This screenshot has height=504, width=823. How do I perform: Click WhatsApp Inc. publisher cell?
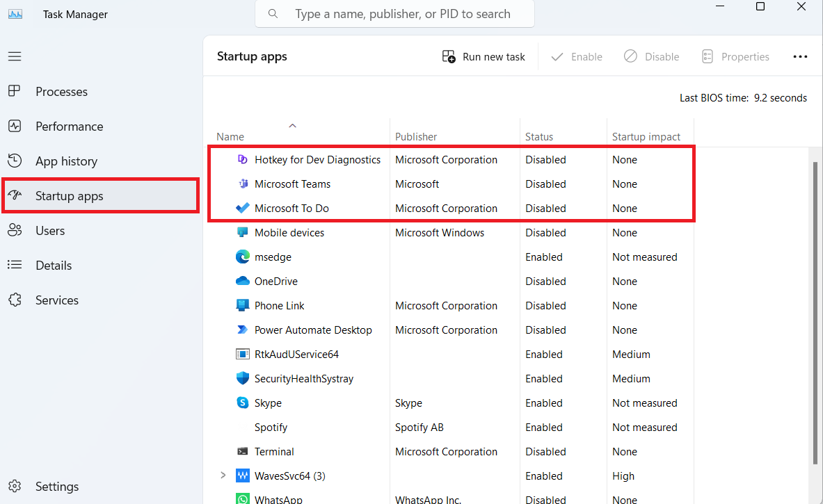coord(428,499)
